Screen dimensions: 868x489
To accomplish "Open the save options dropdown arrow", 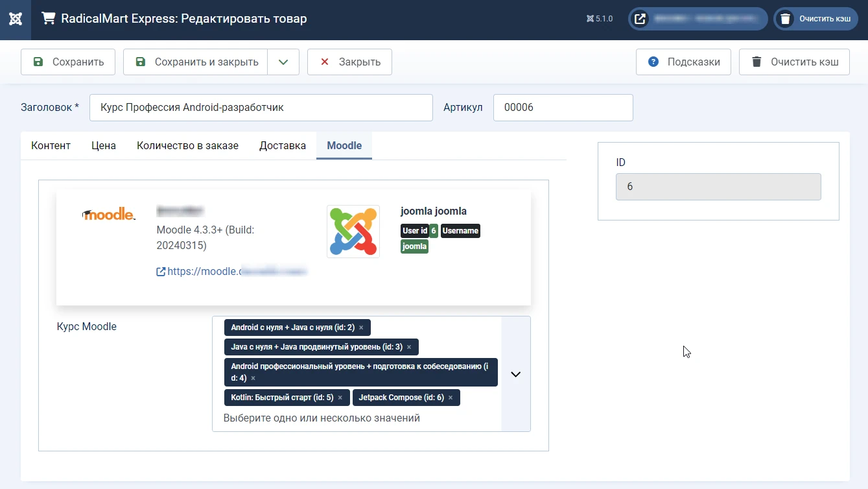I will tap(283, 62).
